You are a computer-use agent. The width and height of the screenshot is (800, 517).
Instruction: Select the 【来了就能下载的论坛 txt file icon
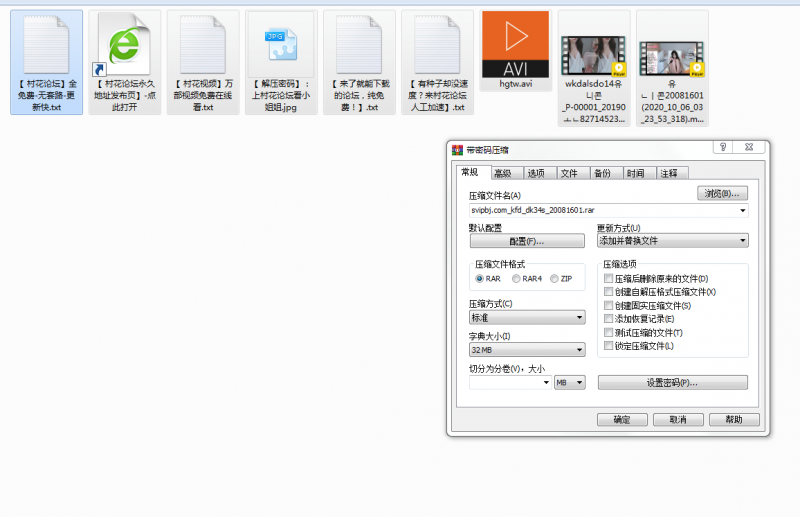(x=359, y=45)
